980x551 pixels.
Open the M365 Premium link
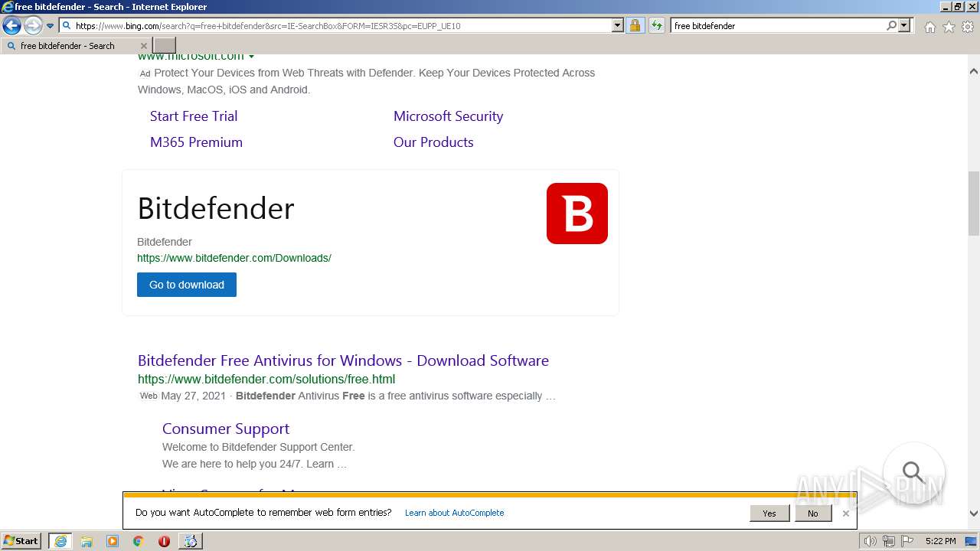click(196, 142)
